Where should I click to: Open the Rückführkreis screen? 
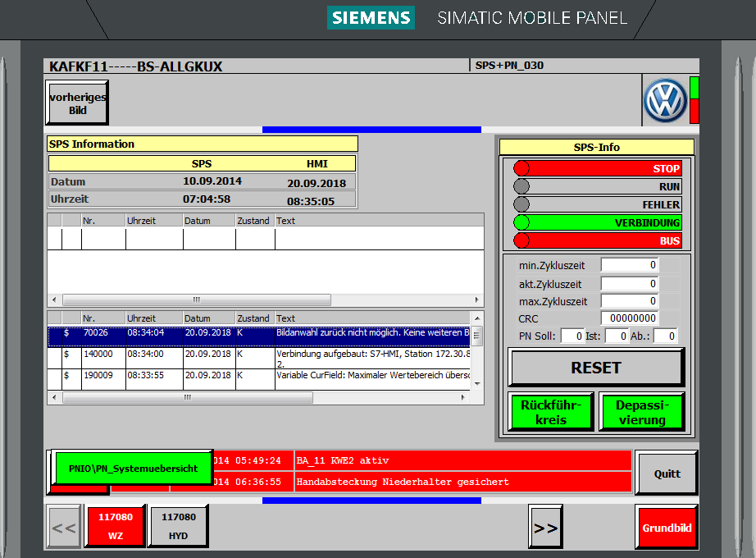(x=551, y=412)
